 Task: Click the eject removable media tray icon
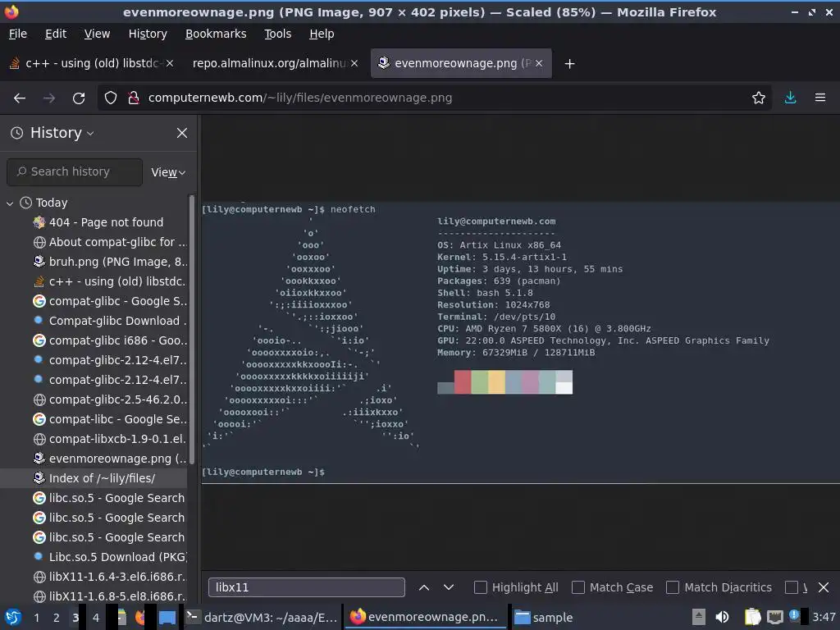coord(699,617)
